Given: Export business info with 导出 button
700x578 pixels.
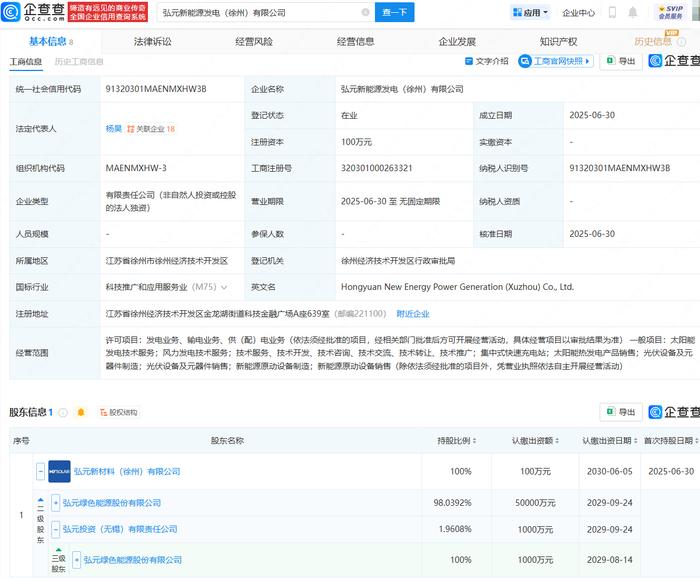Looking at the screenshot, I should coord(621,61).
